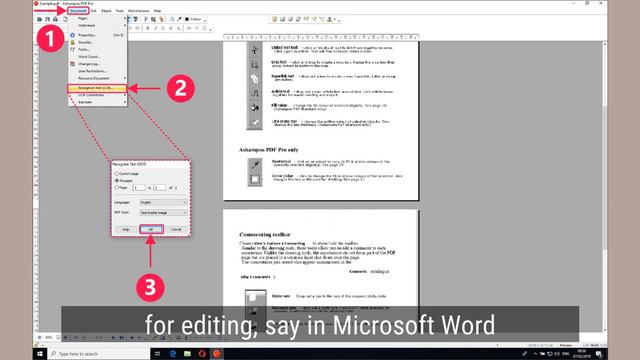
Task: Open Microsoft Edge from taskbar
Action: click(172, 353)
